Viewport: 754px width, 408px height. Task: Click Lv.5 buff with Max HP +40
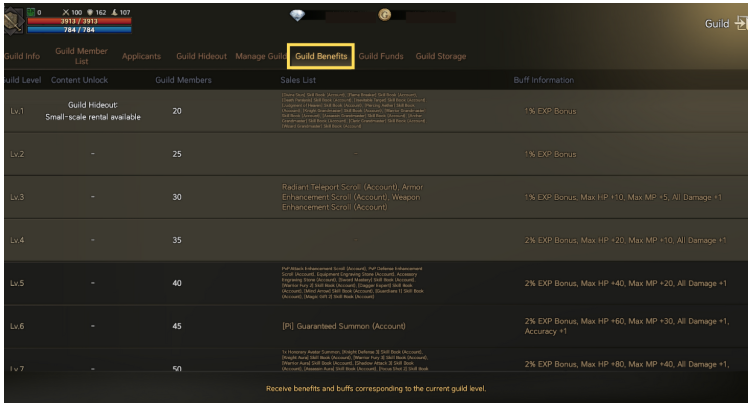625,283
